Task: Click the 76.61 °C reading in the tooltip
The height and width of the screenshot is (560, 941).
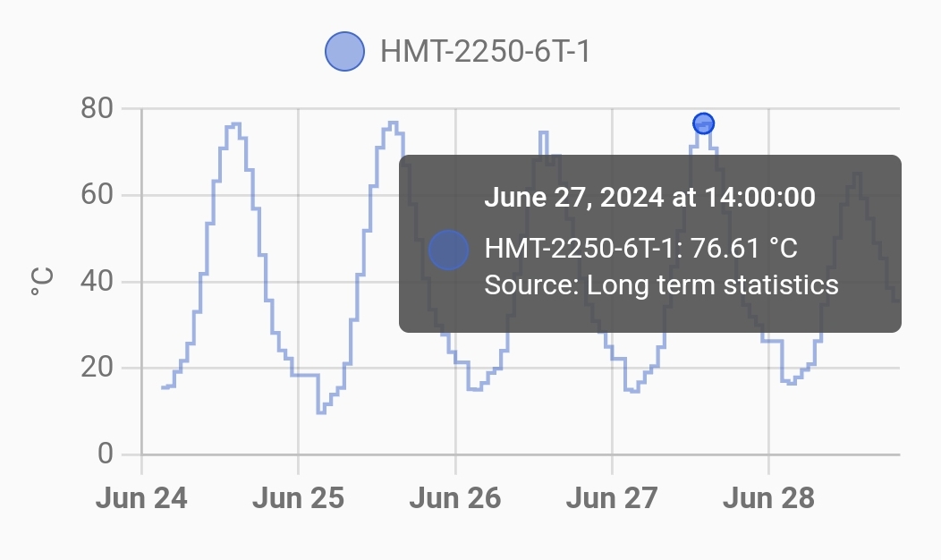Action: coord(743,248)
